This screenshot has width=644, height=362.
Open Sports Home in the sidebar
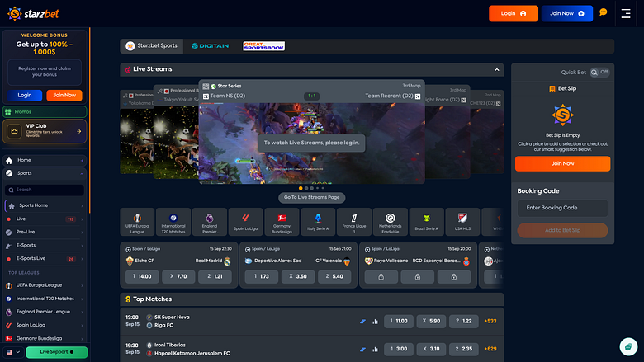[45, 205]
